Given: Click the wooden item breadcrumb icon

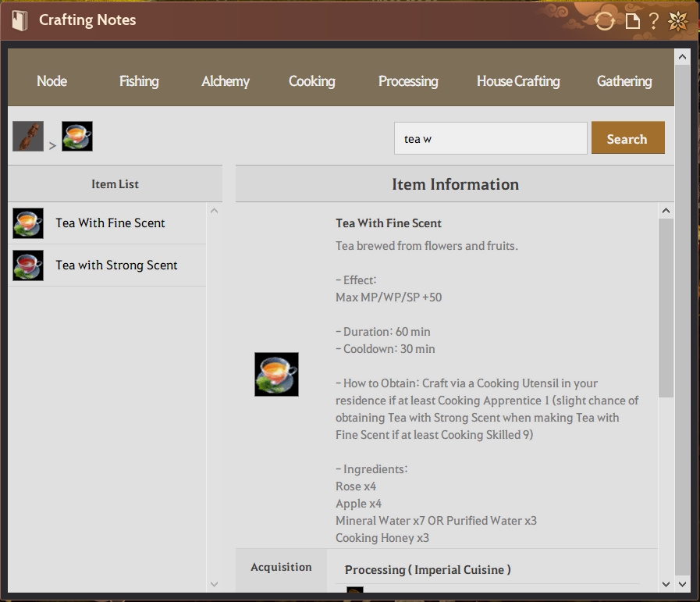Looking at the screenshot, I should (28, 136).
